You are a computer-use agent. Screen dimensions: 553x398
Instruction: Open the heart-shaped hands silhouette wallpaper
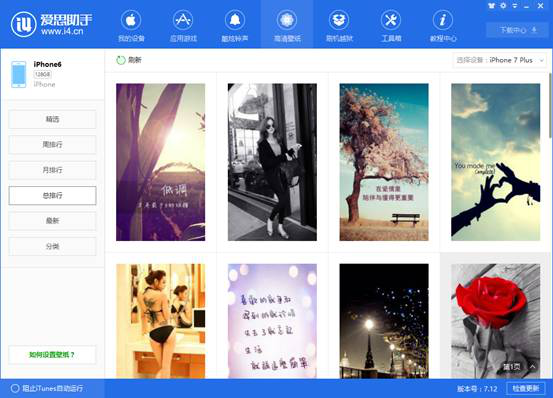(496, 162)
